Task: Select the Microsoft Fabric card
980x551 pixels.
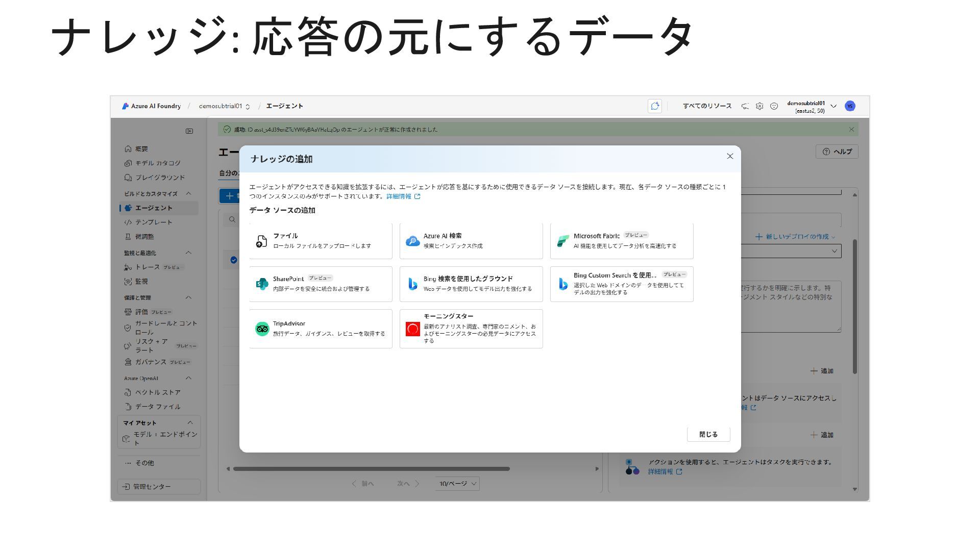Action: point(622,241)
